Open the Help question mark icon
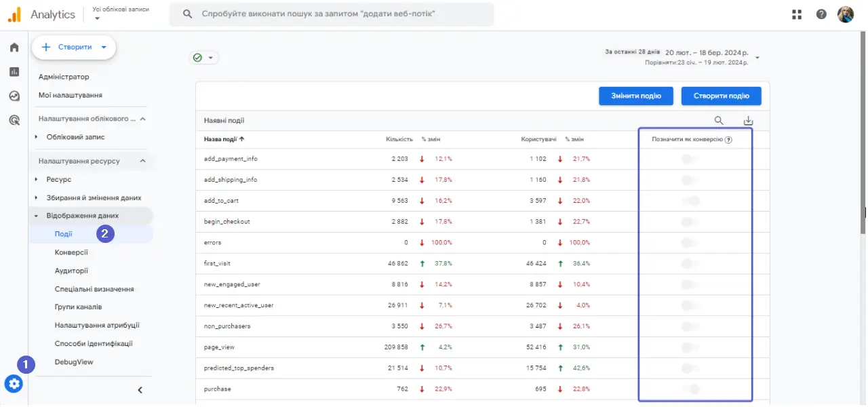 [821, 14]
